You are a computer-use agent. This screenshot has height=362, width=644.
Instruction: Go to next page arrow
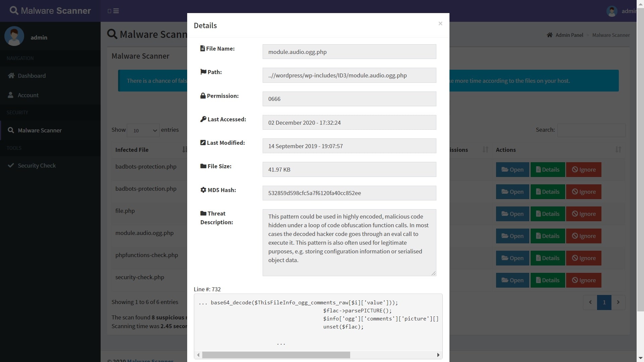618,302
